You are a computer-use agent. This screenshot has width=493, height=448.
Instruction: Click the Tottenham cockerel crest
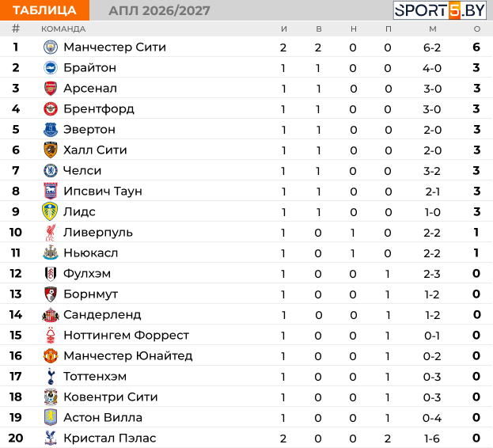pyautogui.click(x=51, y=376)
